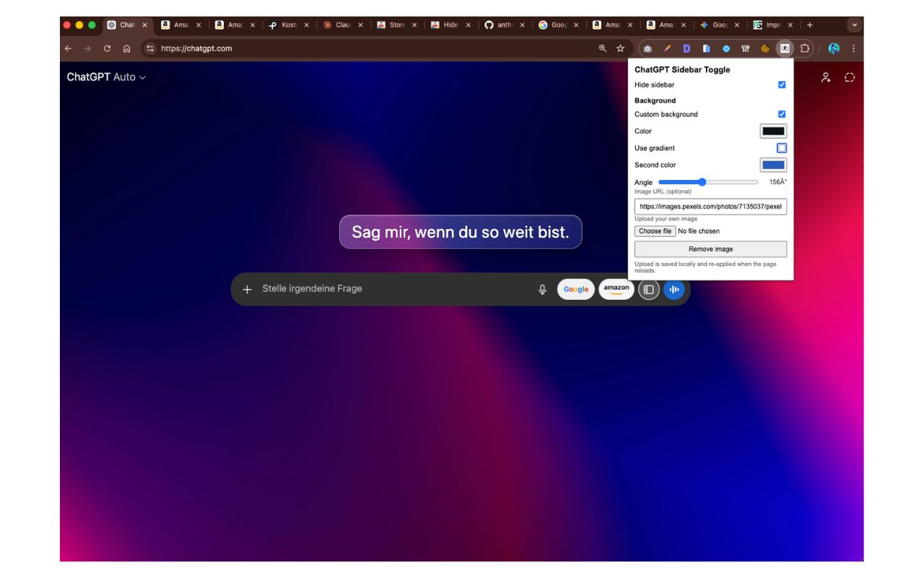Click the sidebar panel icon in the prompt box
Viewport: 924px width, 578px height.
coord(648,289)
